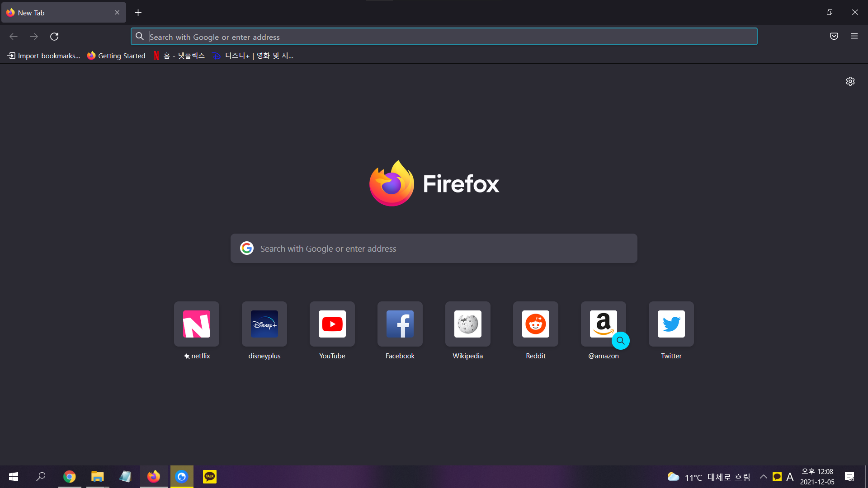
Task: Open Import bookmarks bookmark
Action: [44, 56]
